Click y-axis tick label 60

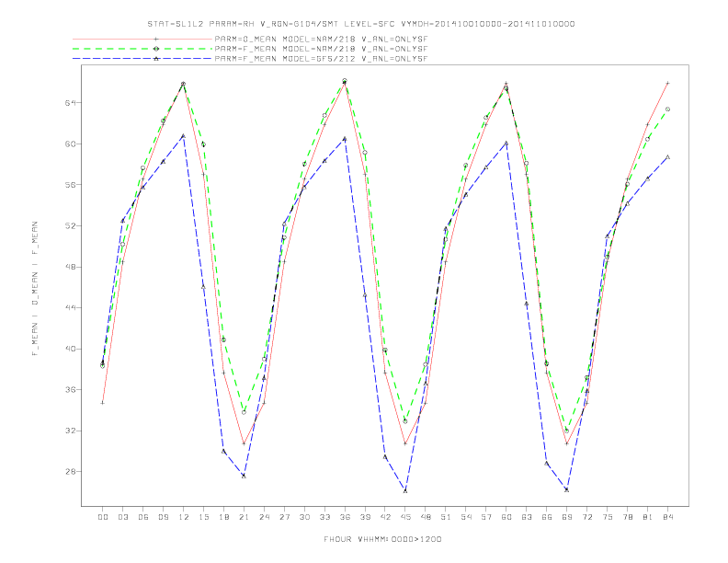pyautogui.click(x=71, y=144)
